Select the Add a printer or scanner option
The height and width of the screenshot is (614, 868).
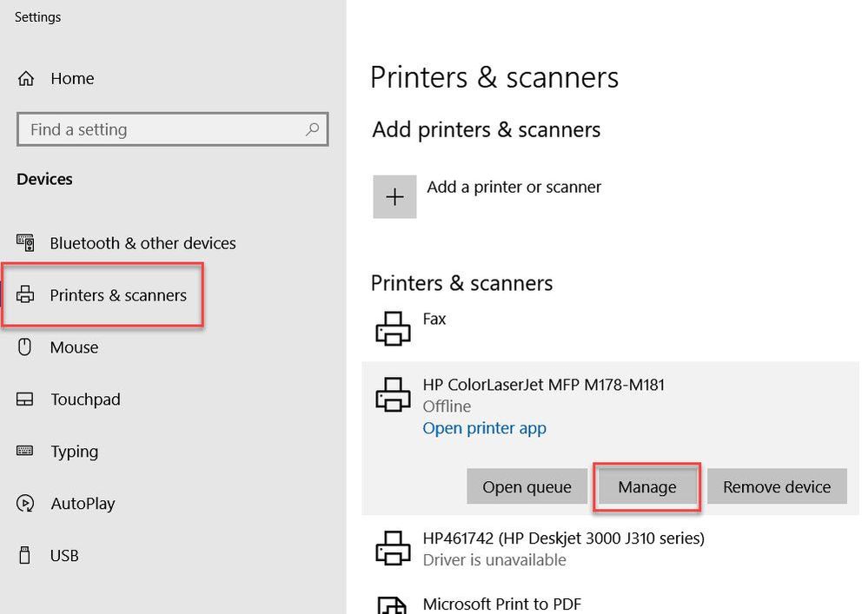click(514, 187)
